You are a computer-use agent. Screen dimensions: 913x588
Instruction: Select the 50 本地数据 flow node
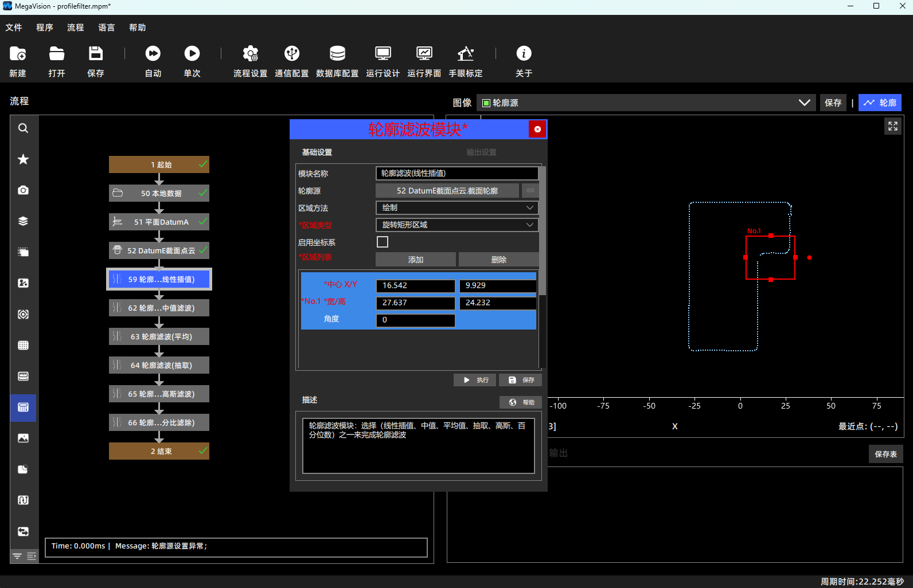159,193
